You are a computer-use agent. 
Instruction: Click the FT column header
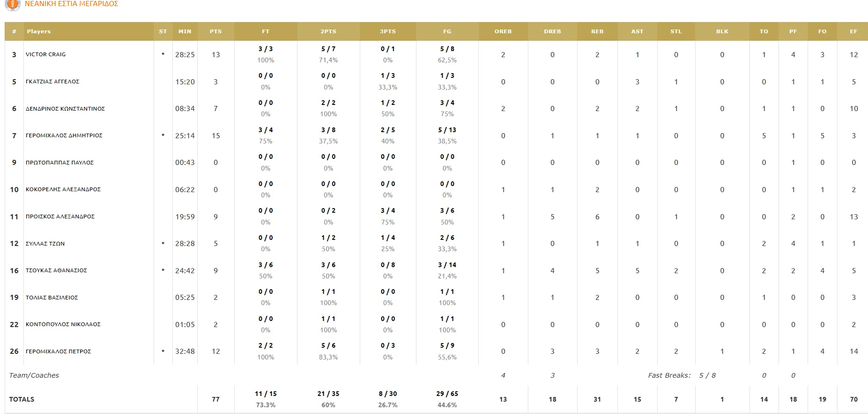coord(266,31)
